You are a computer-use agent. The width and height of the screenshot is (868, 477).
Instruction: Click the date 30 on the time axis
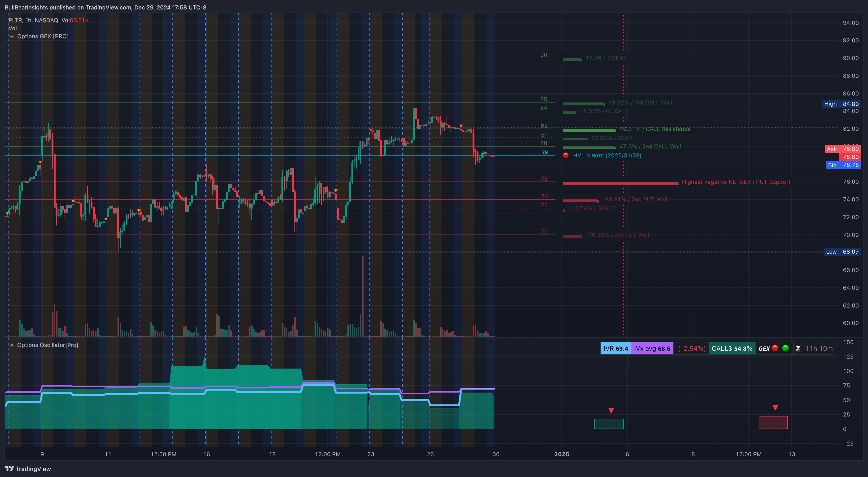[x=496, y=454]
